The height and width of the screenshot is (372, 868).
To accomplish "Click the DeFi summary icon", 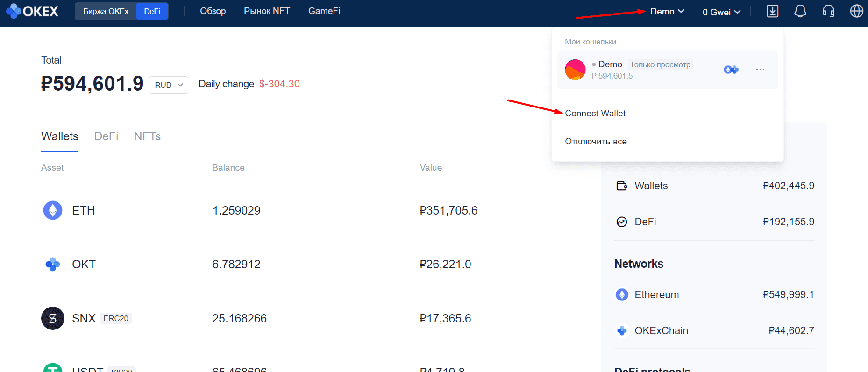I will click(x=622, y=222).
